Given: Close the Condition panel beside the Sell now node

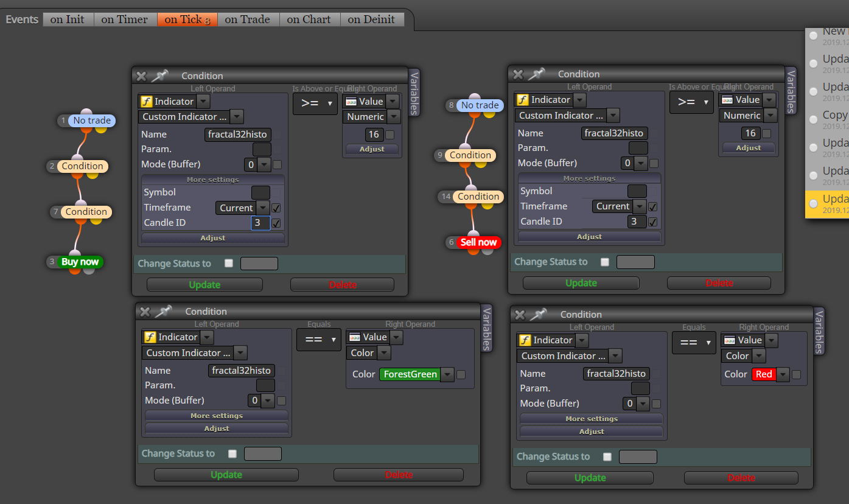Looking at the screenshot, I should coord(518,74).
